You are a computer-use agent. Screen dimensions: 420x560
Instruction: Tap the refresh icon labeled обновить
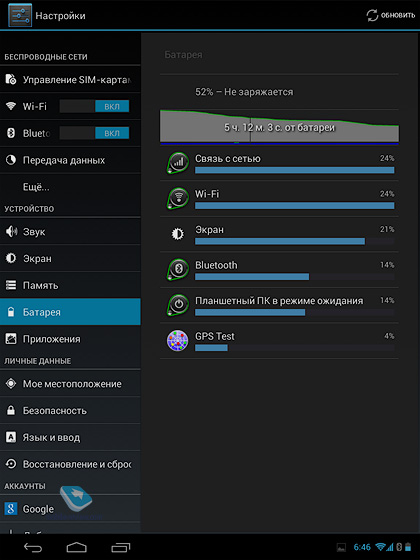click(372, 15)
